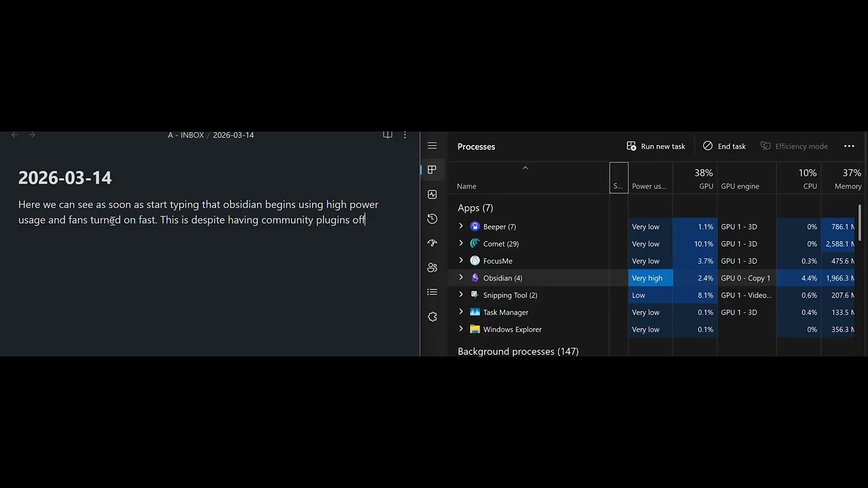Select Windows Explorer row name
868x488 pixels.
[512, 329]
